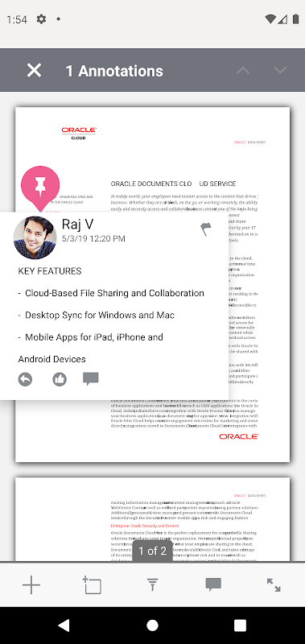
Task: Tap the Android recent apps button
Action: click(x=240, y=625)
